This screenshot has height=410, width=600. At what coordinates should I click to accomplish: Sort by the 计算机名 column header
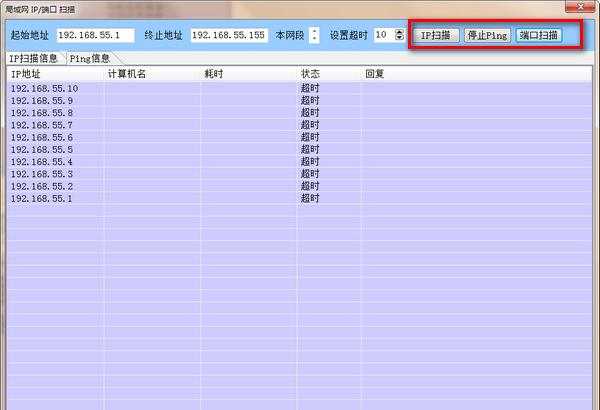[152, 74]
